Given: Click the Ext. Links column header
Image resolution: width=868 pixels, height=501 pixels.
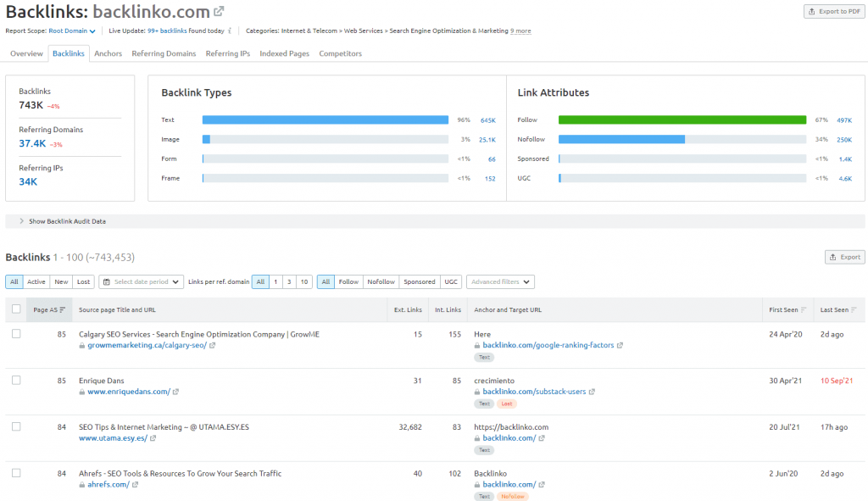Looking at the screenshot, I should point(408,310).
